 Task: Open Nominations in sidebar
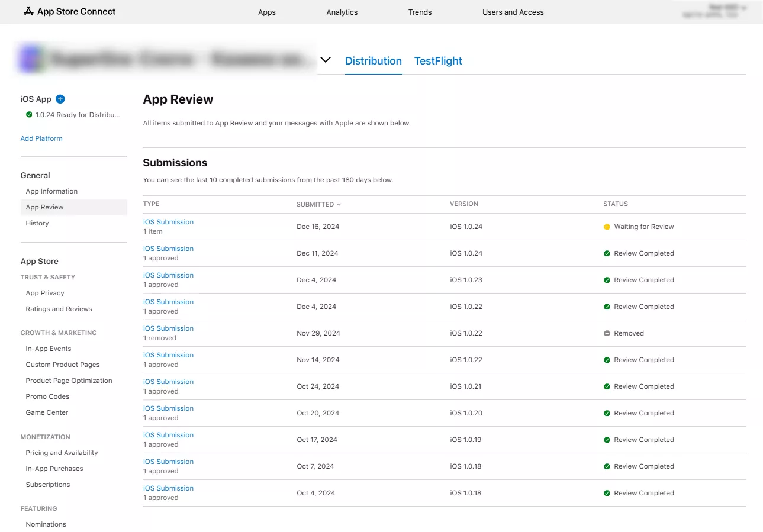pyautogui.click(x=46, y=524)
